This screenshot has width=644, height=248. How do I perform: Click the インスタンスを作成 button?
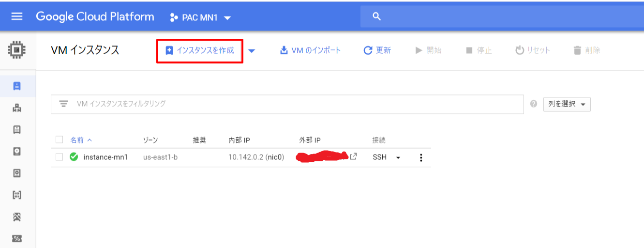(x=199, y=50)
